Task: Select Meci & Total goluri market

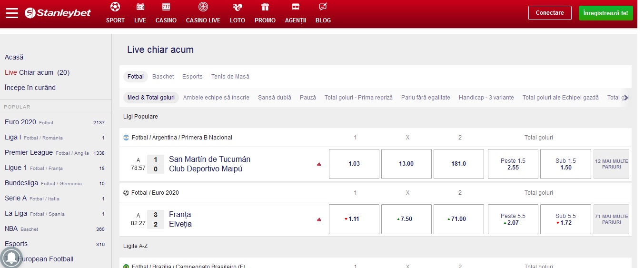Action: tap(151, 98)
